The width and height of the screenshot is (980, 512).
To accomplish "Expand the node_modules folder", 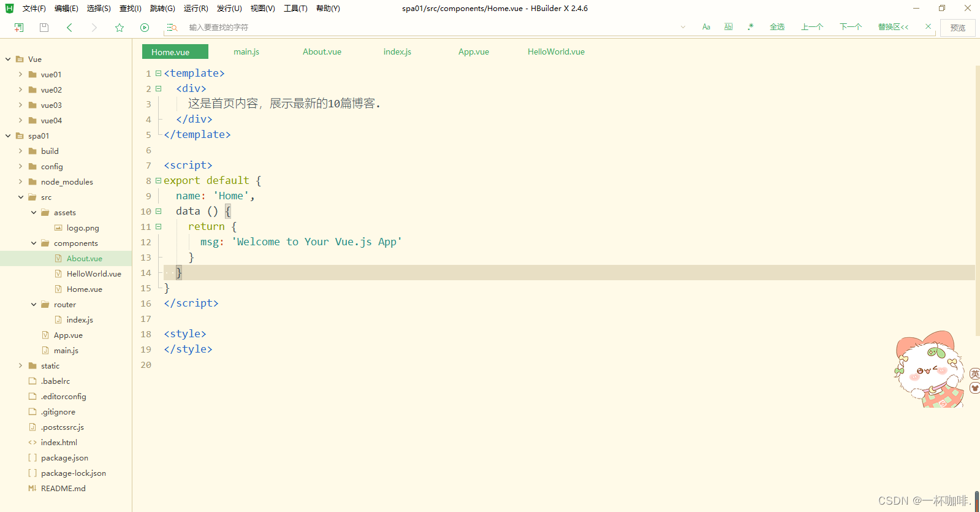I will [20, 182].
